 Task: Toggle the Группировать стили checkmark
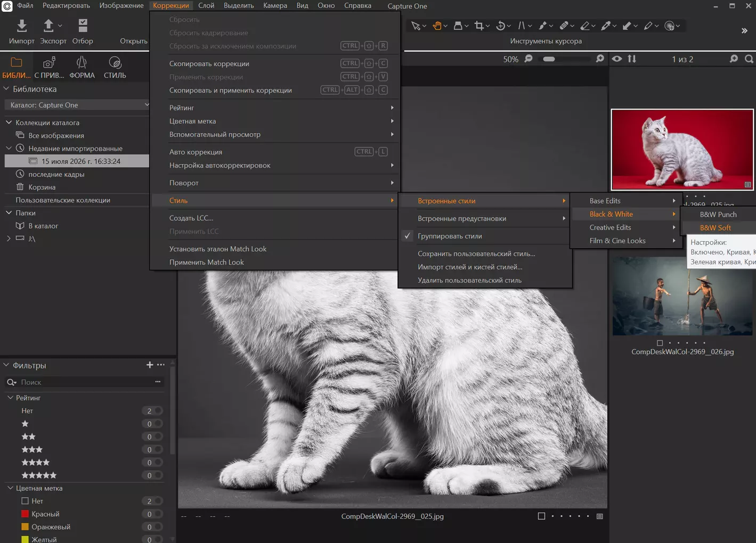tap(408, 236)
